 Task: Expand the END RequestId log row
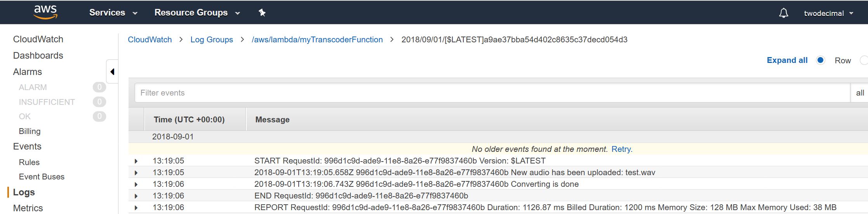coord(136,196)
